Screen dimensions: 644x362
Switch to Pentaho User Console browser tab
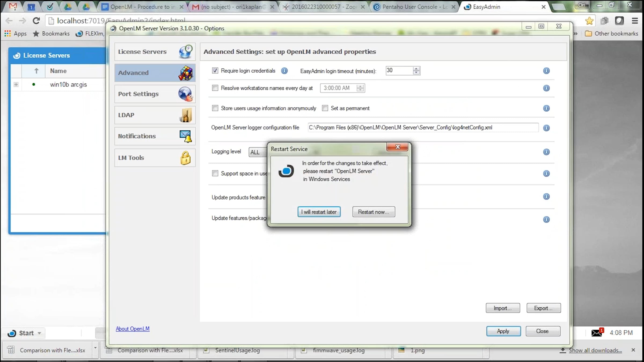(x=414, y=7)
